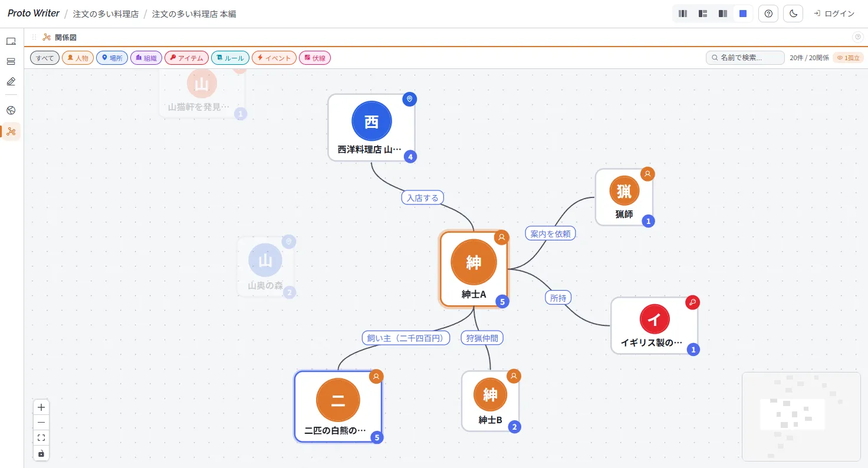
Task: Filter by 人物 category chip
Action: 78,58
